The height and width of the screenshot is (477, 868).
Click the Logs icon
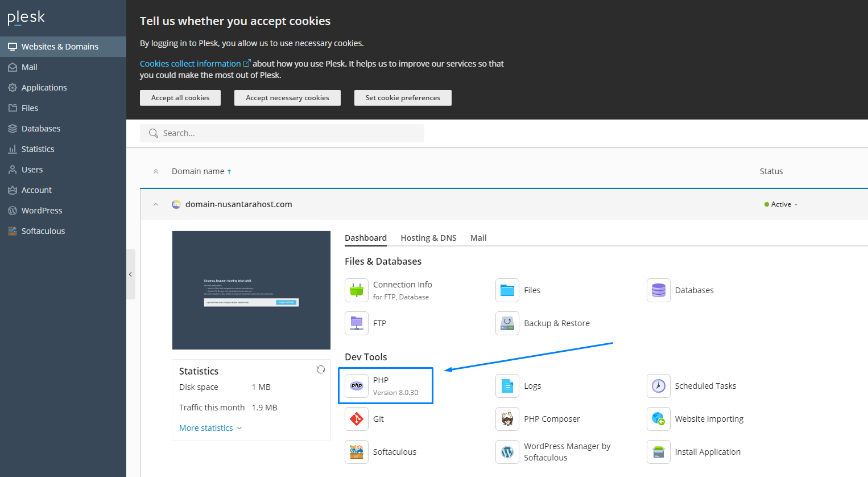(x=507, y=386)
